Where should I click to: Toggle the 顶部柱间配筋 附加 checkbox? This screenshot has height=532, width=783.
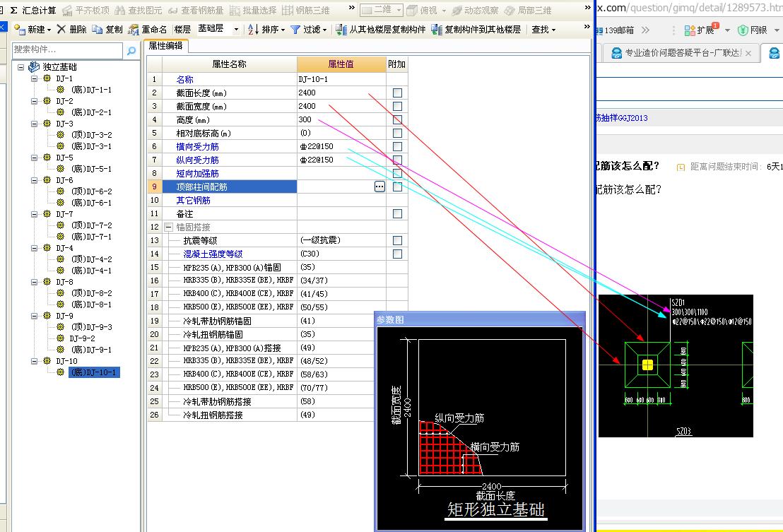pos(397,187)
